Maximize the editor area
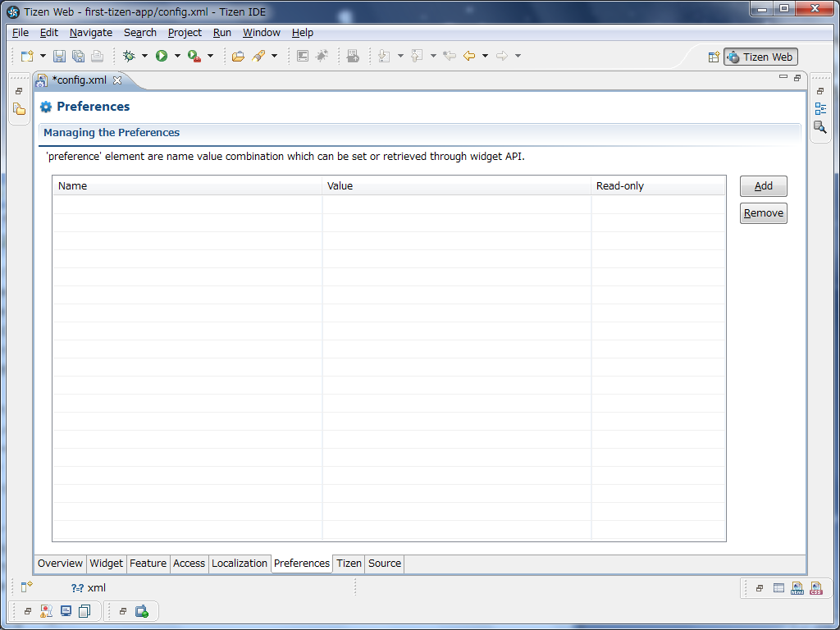Image resolution: width=840 pixels, height=630 pixels. tap(797, 78)
